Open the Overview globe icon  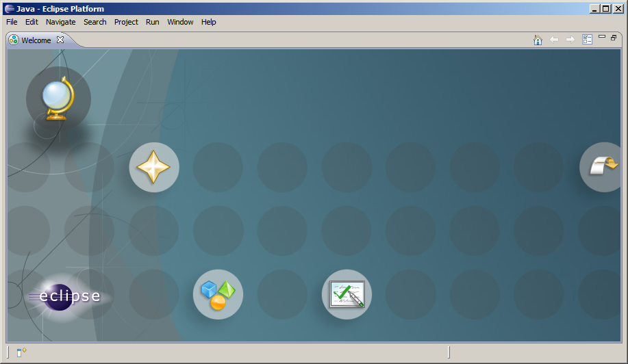58,99
